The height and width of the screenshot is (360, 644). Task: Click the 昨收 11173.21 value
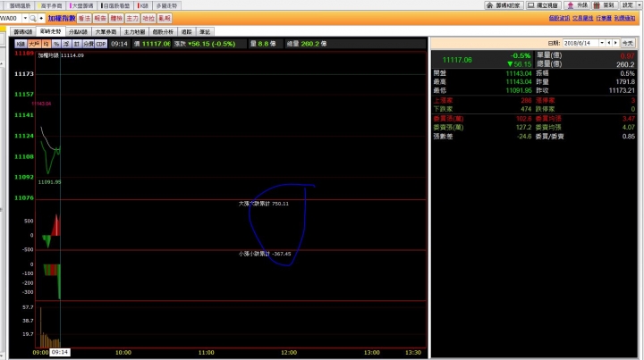coord(622,90)
